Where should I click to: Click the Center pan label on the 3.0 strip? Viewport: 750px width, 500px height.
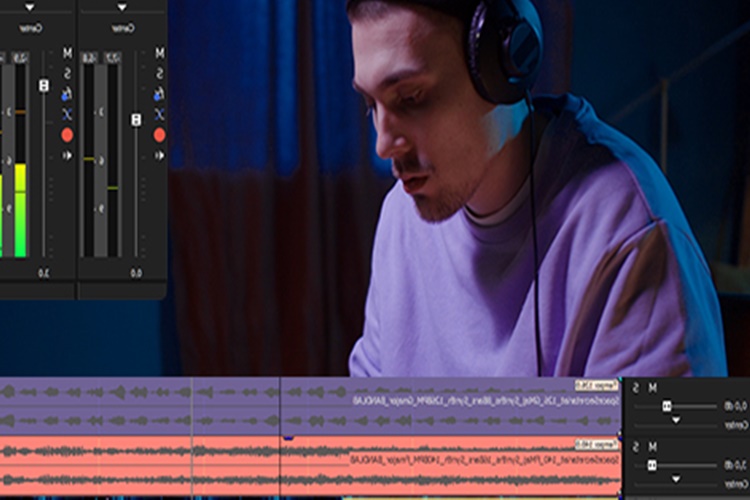[31, 29]
